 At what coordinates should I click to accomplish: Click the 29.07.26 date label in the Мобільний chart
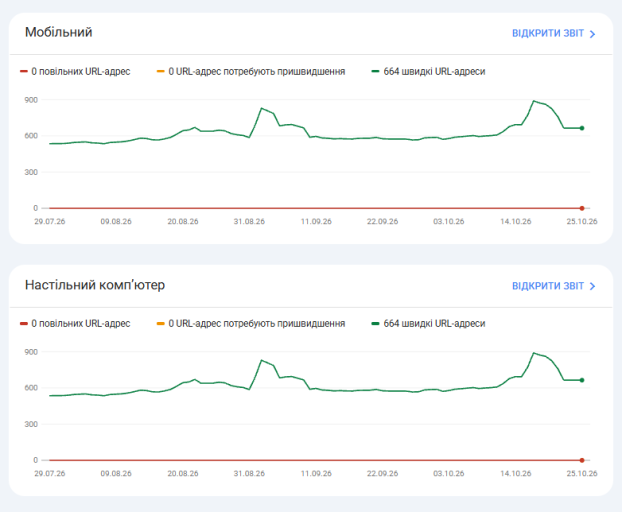(x=50, y=221)
